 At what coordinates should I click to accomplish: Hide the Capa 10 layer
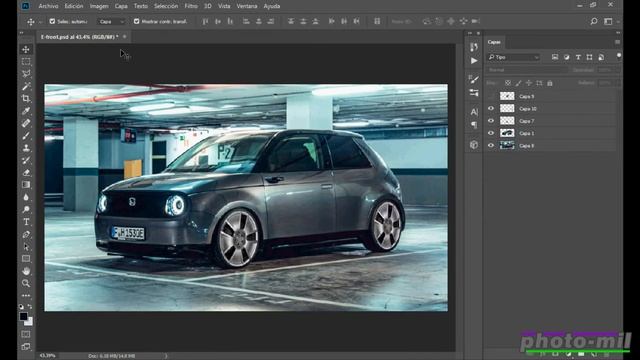click(x=491, y=109)
